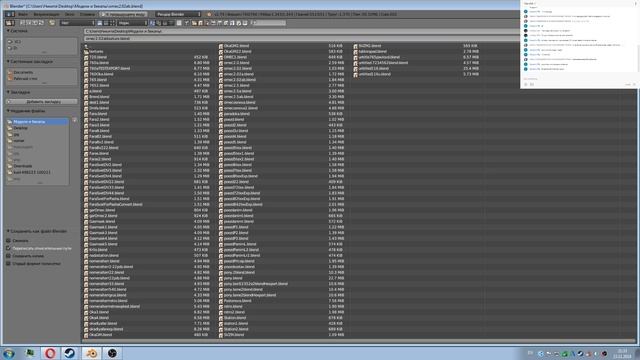Open info header editor type selector

click(x=10, y=14)
